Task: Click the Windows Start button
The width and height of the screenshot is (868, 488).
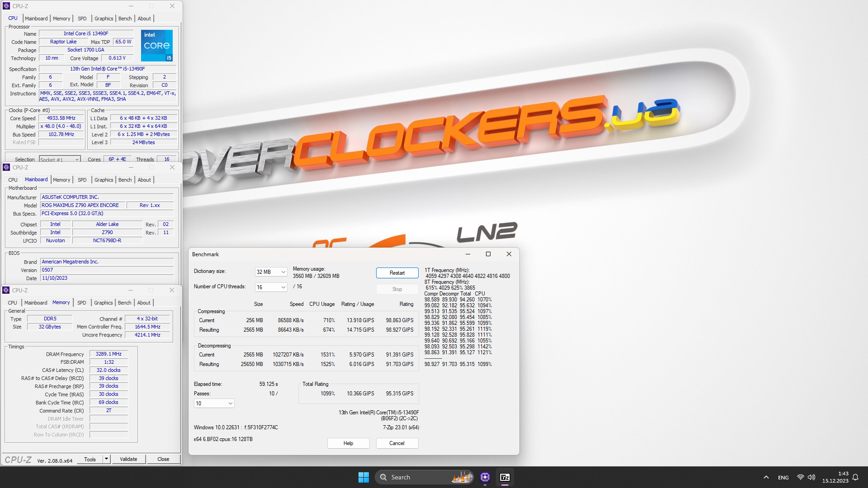Action: pos(363,477)
